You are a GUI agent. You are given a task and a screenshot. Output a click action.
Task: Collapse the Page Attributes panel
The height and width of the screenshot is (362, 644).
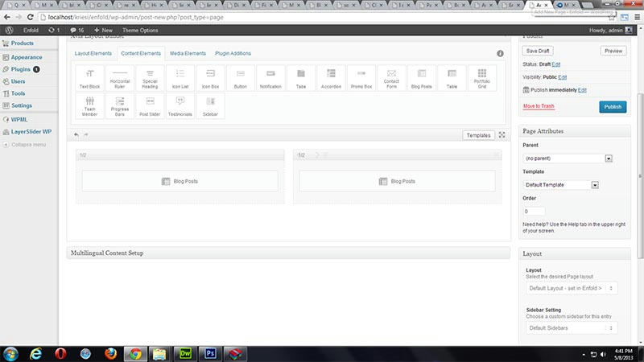pos(575,131)
